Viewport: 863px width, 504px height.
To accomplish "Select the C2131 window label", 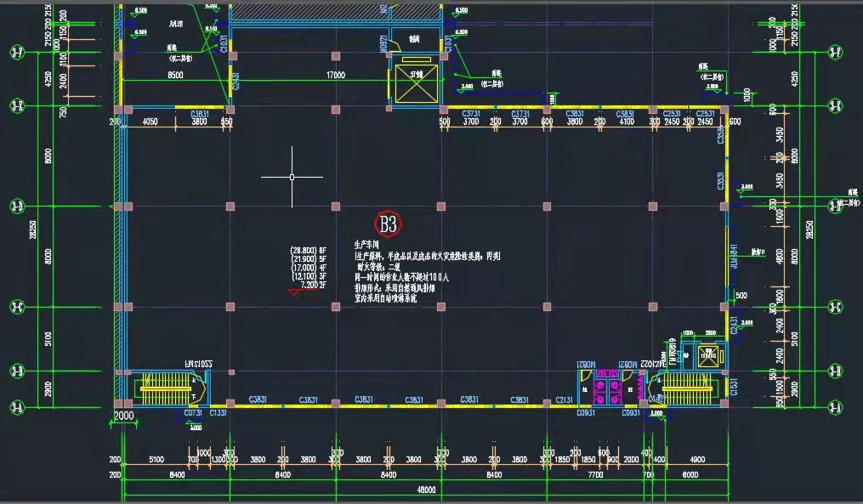I will tap(565, 399).
